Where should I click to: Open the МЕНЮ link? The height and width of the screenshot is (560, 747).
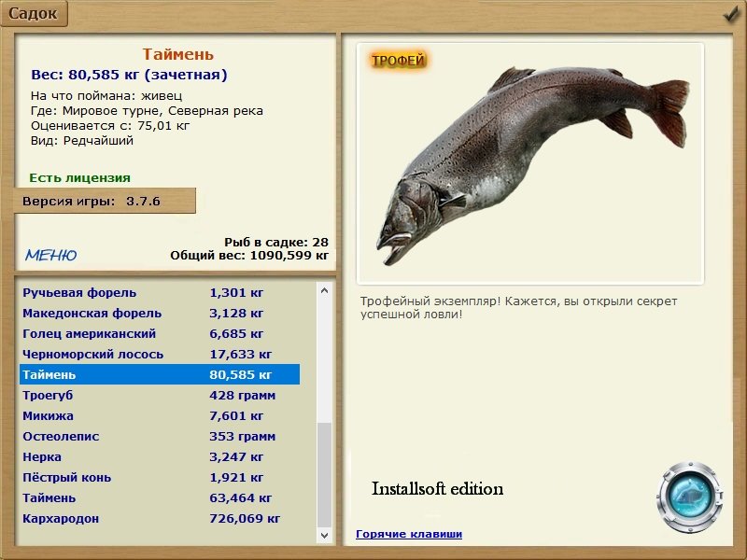pos(51,255)
